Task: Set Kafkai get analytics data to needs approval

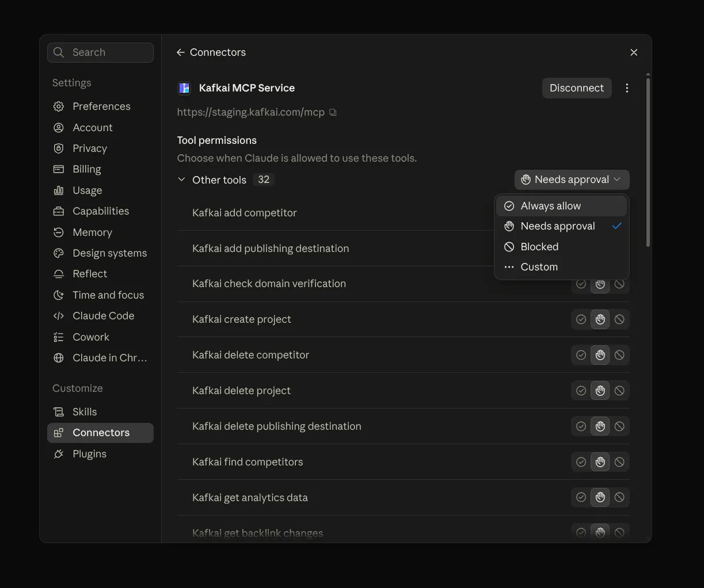Action: tap(600, 498)
